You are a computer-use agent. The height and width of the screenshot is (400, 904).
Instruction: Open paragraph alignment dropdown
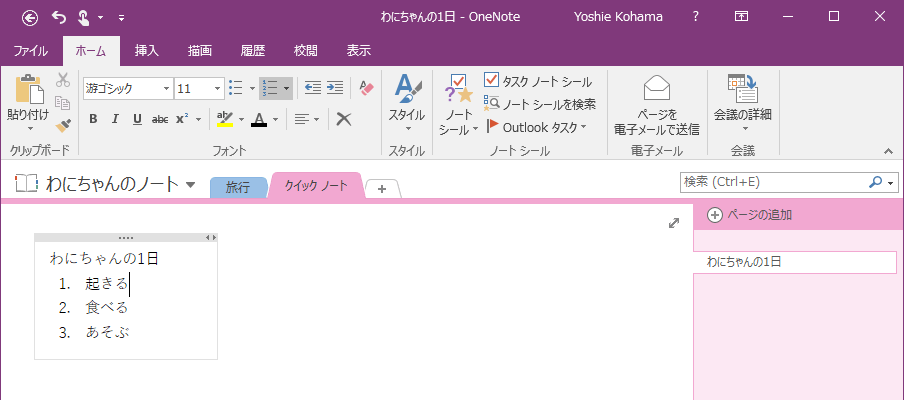[307, 119]
